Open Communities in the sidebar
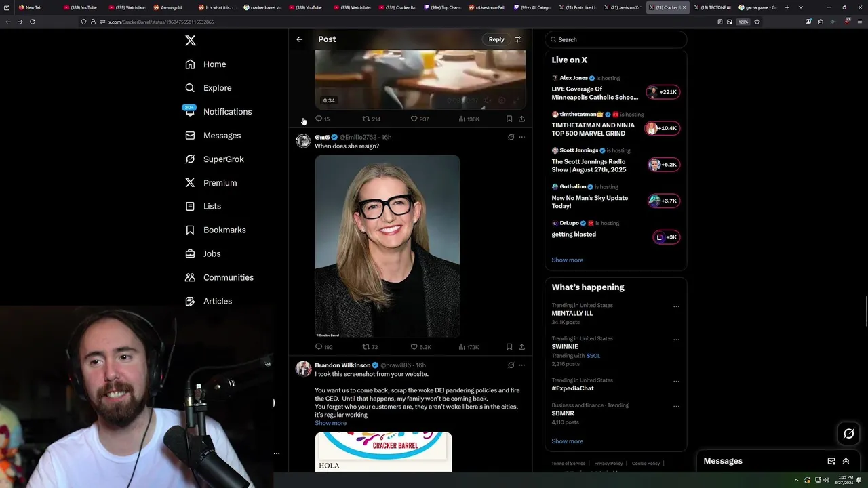 click(x=219, y=277)
